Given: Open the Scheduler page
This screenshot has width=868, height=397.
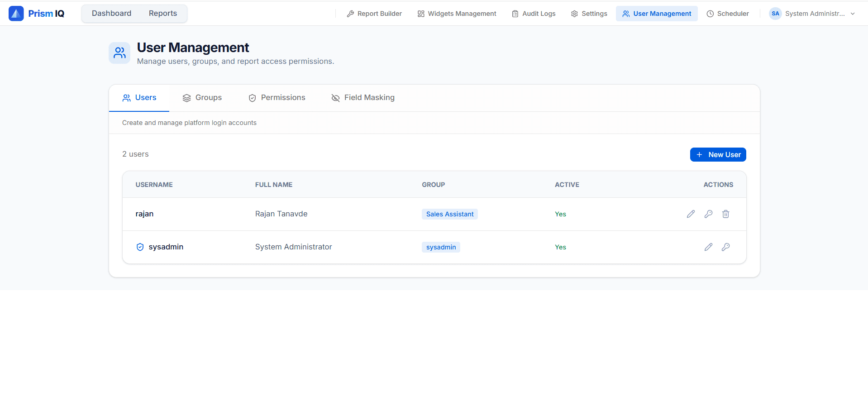Looking at the screenshot, I should (x=728, y=14).
